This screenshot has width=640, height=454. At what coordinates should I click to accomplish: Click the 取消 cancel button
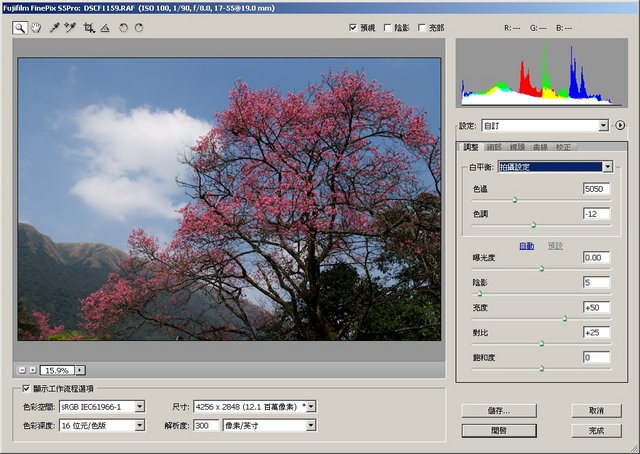tap(596, 411)
